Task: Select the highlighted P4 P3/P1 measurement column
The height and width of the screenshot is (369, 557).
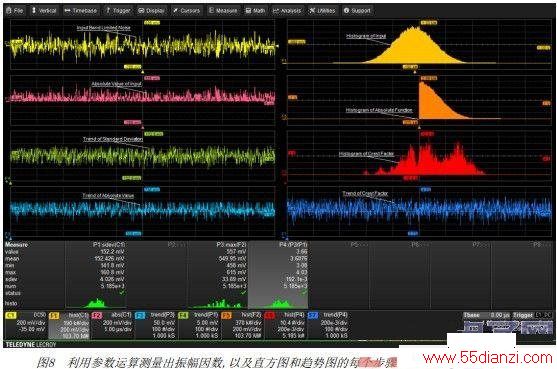Action: [x=278, y=275]
